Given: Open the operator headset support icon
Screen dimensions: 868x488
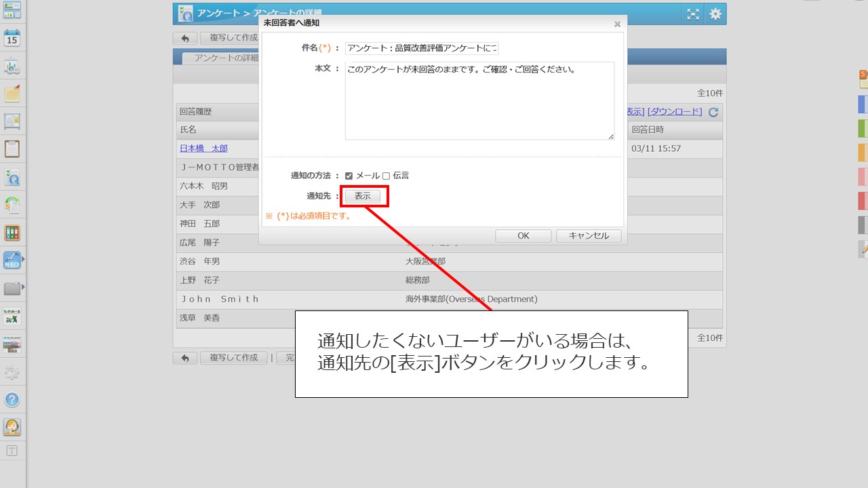Looking at the screenshot, I should pyautogui.click(x=12, y=426).
